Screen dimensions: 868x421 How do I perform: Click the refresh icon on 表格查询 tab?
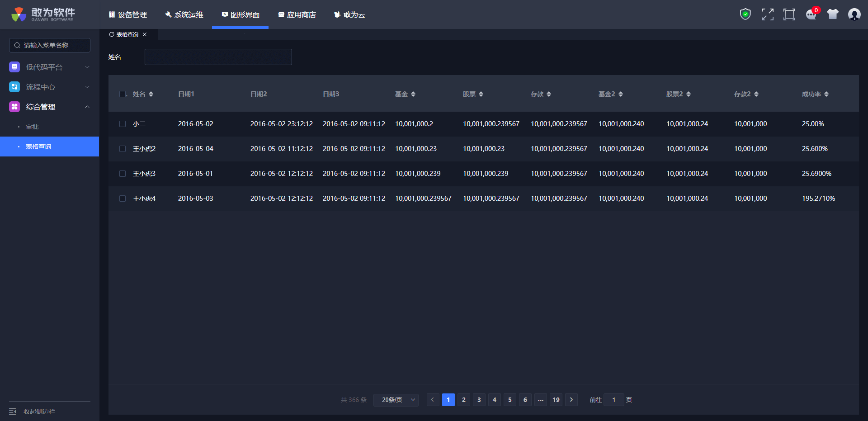(112, 34)
